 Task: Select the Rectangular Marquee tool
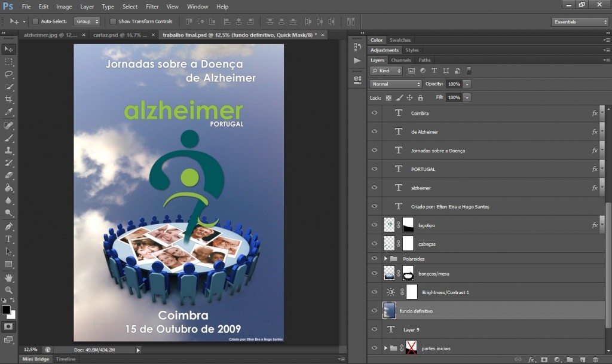click(x=8, y=62)
